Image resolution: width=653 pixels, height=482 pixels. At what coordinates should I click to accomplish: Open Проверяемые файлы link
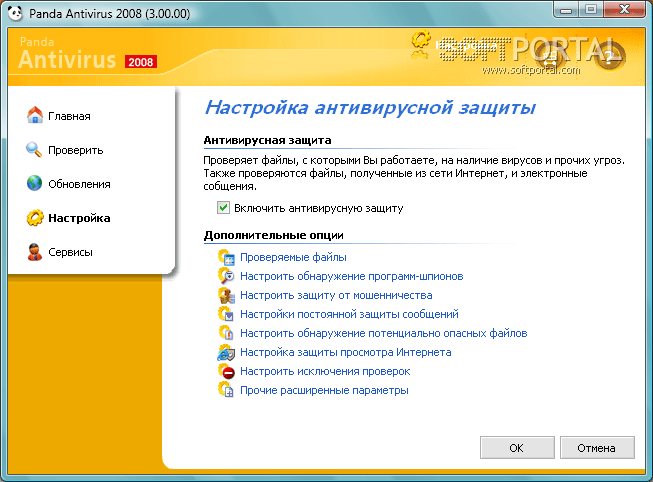(x=293, y=257)
